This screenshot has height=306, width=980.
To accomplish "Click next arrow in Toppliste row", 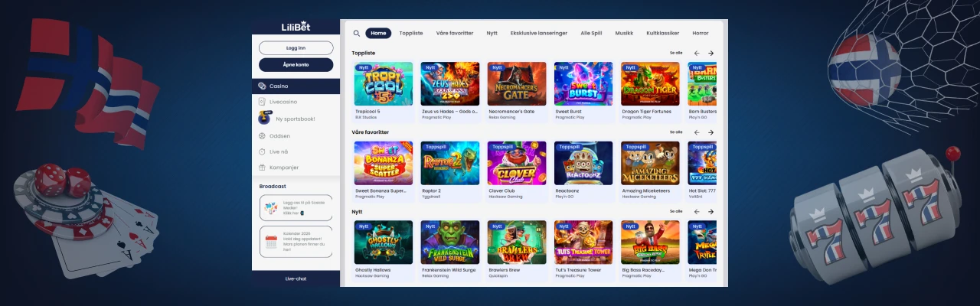I will [x=710, y=53].
